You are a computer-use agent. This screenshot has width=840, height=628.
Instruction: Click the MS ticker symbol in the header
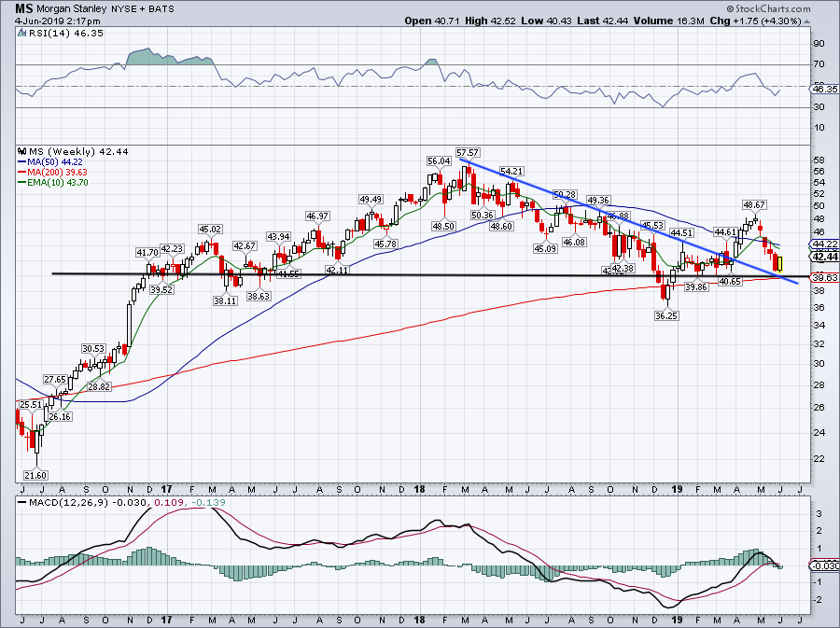point(23,8)
